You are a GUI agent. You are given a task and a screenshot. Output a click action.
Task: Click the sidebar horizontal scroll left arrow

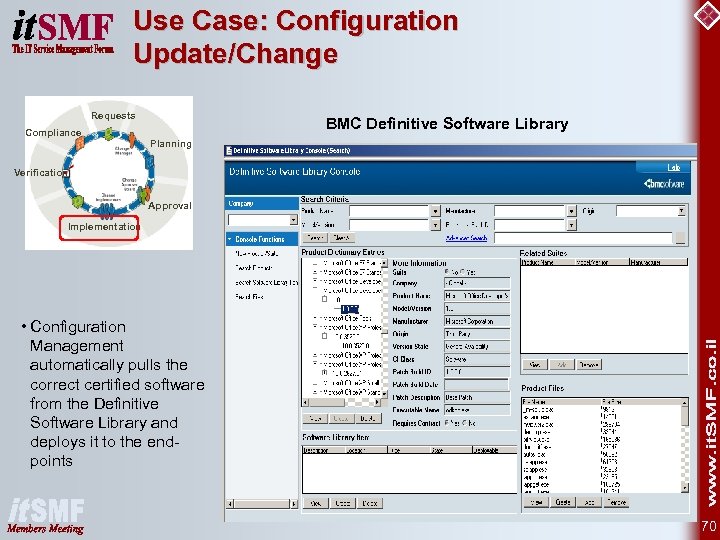click(230, 504)
